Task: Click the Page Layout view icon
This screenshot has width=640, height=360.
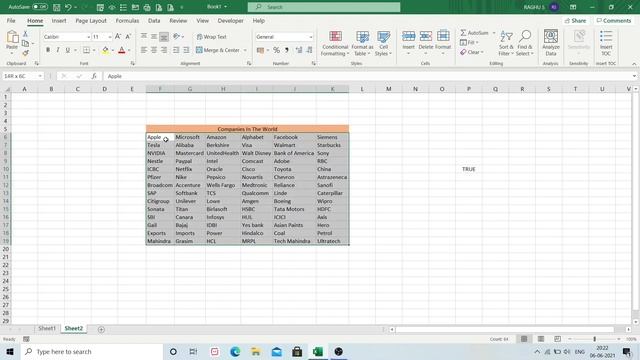Action: [x=540, y=339]
